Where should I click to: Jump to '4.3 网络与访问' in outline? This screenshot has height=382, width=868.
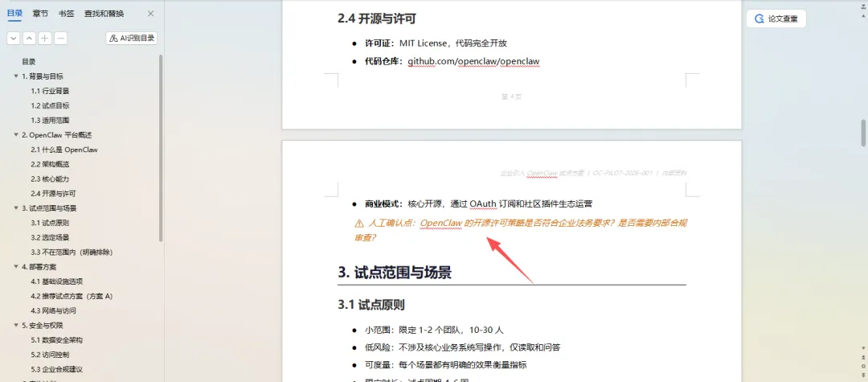pyautogui.click(x=54, y=310)
